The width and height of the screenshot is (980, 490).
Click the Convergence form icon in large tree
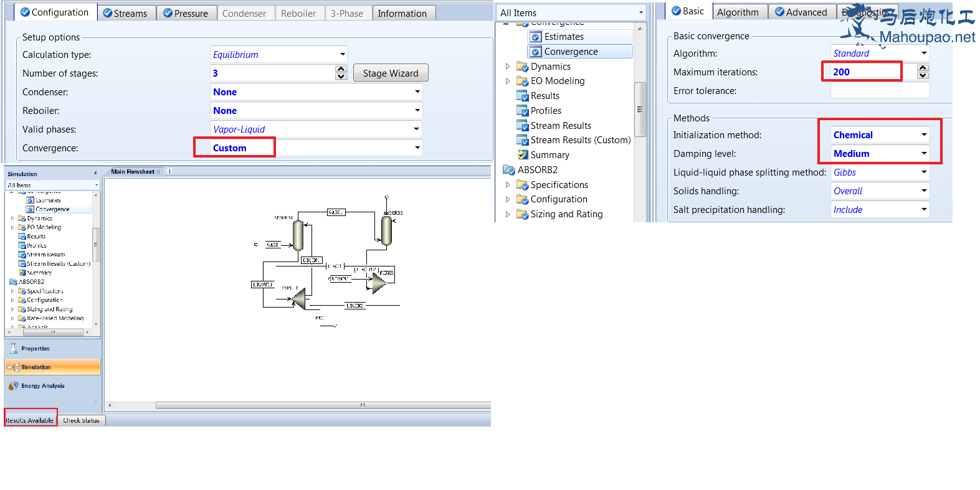[535, 52]
